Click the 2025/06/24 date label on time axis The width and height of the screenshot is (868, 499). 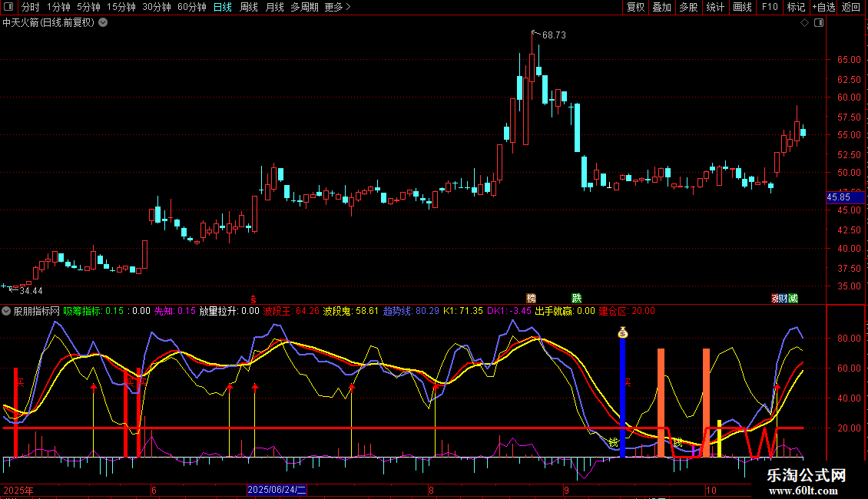click(x=277, y=490)
